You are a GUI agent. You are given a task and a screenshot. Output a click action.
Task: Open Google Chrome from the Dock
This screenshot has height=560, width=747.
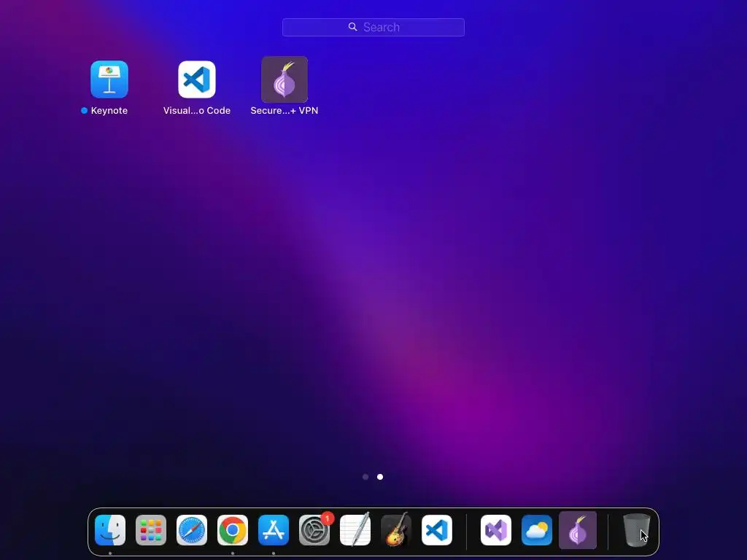(233, 530)
